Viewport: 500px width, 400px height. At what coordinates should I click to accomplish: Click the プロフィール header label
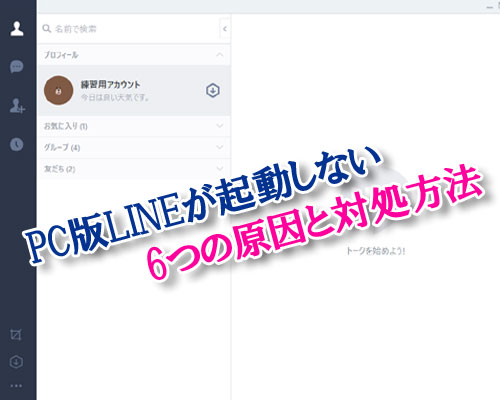point(61,55)
